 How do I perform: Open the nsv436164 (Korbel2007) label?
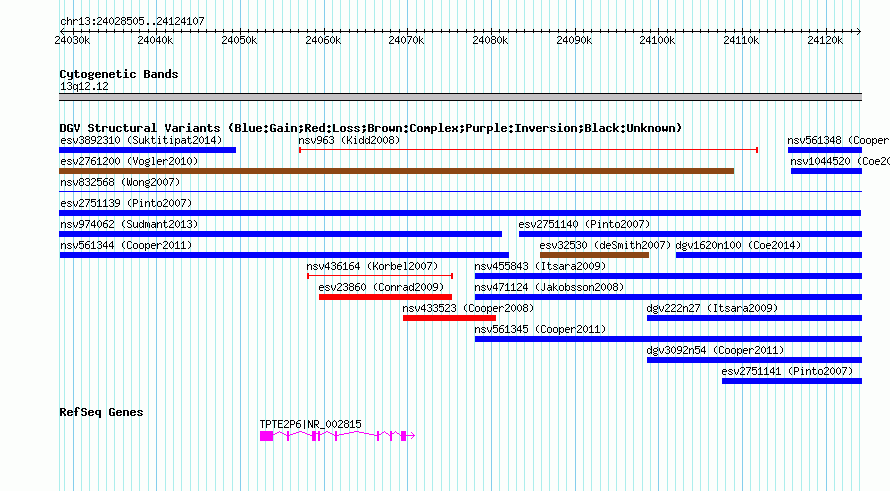click(x=372, y=266)
